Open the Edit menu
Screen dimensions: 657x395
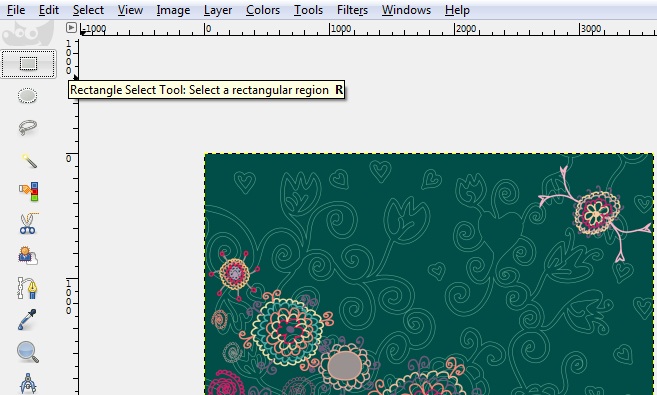[49, 10]
